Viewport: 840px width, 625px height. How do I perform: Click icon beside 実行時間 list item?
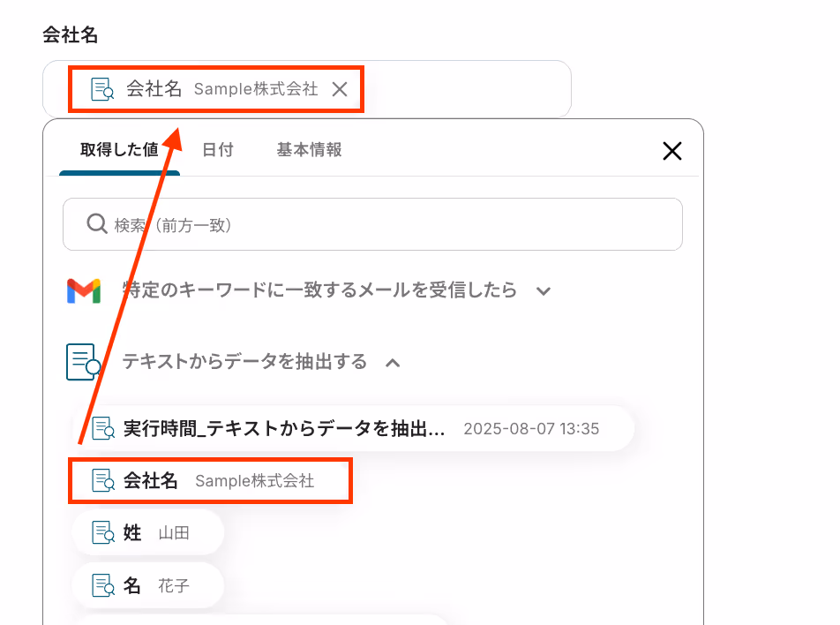[x=103, y=428]
